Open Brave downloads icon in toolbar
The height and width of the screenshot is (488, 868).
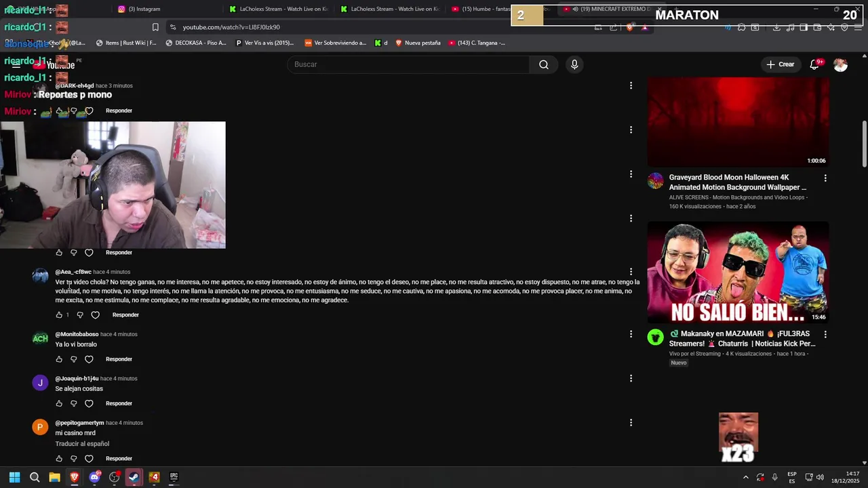[776, 27]
